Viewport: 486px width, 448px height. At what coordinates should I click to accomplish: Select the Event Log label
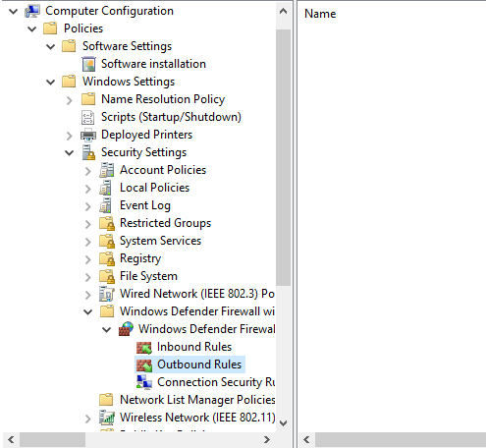pos(145,205)
